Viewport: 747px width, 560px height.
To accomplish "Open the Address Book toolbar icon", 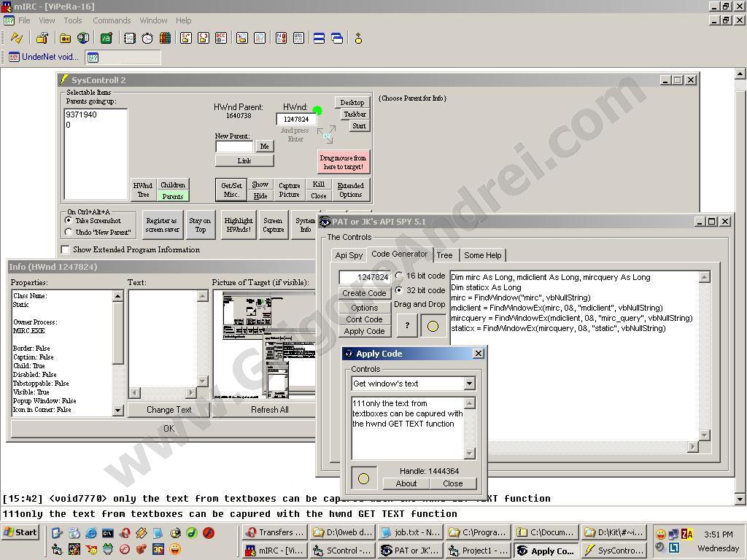I will (x=130, y=38).
